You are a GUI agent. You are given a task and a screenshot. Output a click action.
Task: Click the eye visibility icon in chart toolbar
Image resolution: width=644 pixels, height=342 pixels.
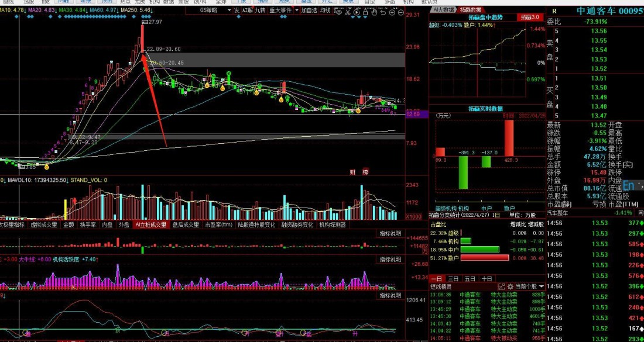click(x=339, y=12)
